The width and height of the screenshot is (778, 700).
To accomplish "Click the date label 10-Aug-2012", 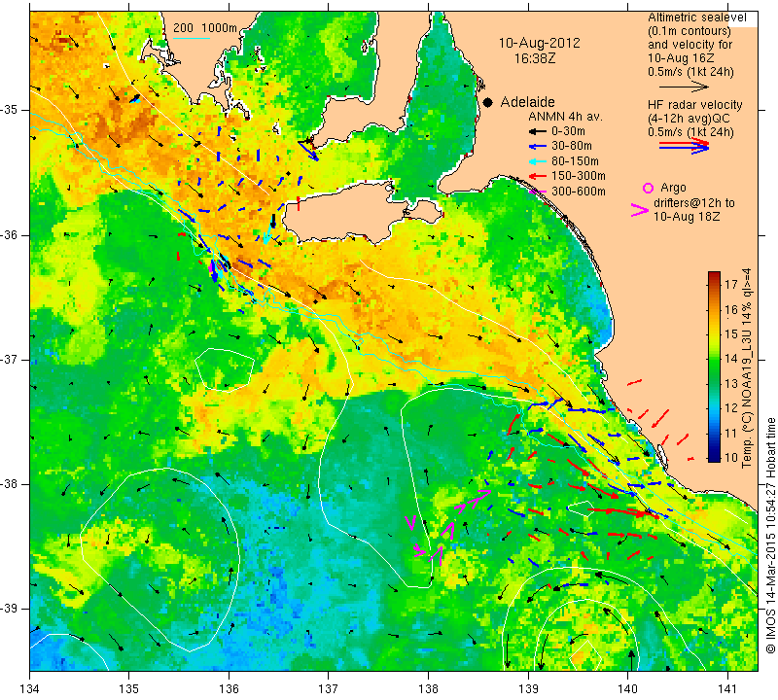I will [540, 43].
